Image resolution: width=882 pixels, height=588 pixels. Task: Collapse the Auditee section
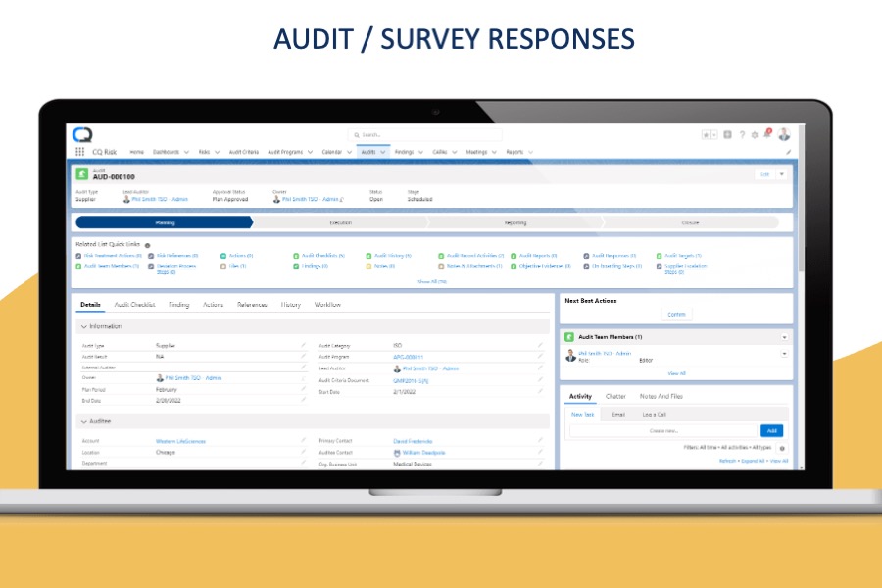tap(84, 420)
